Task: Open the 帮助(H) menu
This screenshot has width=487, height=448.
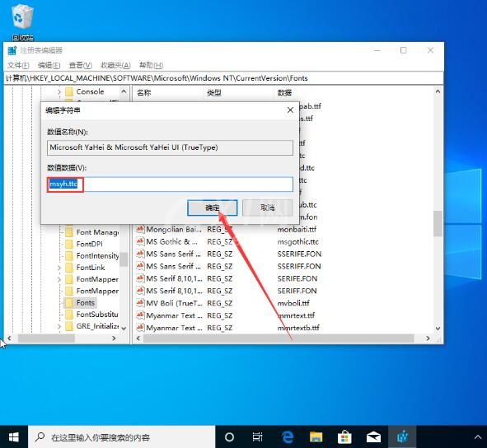Action: 151,66
